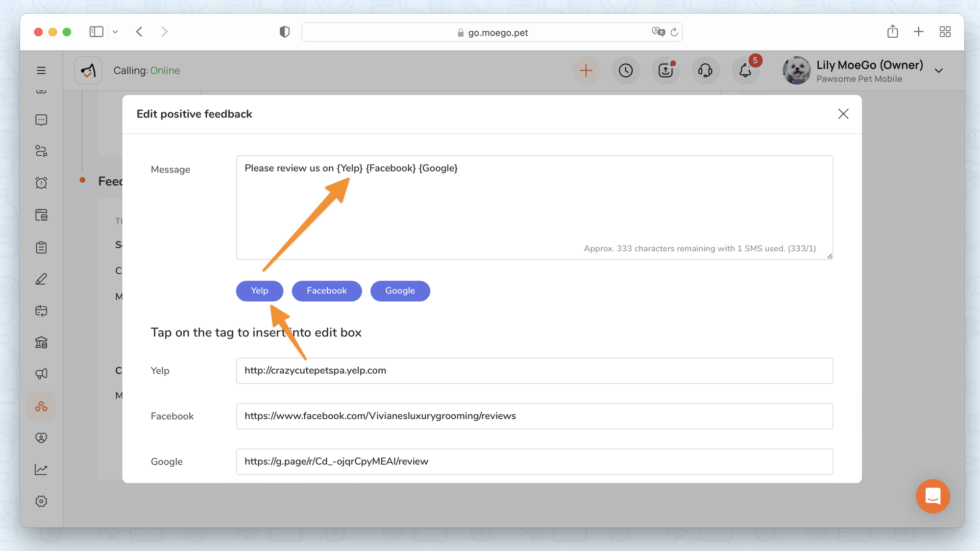Expand the Lily MoeGo account dropdown
980x551 pixels.
938,71
